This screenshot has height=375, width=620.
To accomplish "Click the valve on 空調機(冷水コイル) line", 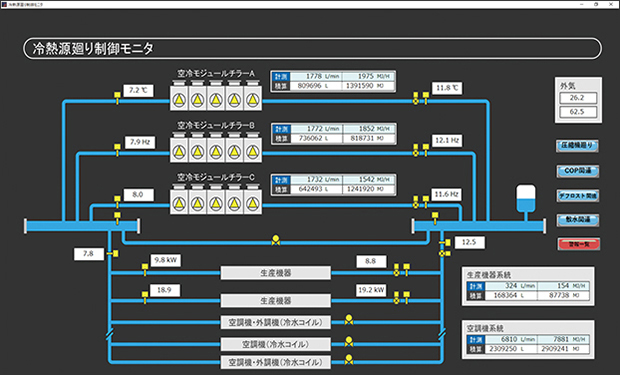I will tap(349, 341).
